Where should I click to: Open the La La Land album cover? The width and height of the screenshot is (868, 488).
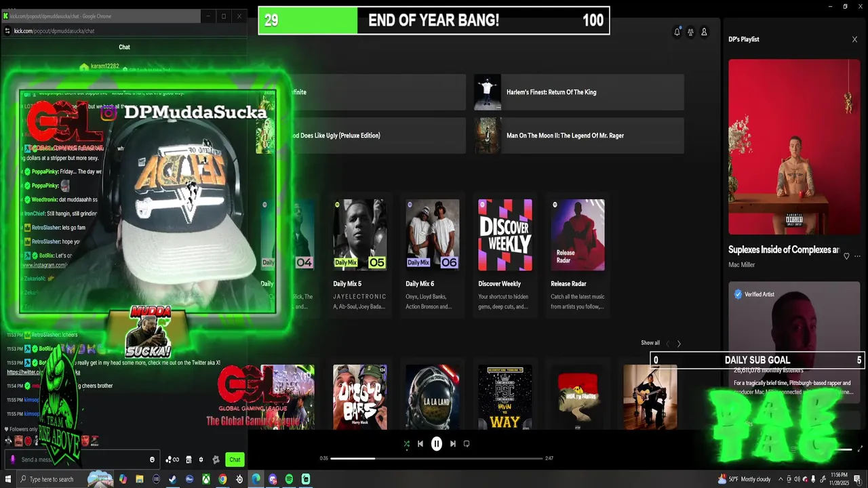click(x=432, y=397)
